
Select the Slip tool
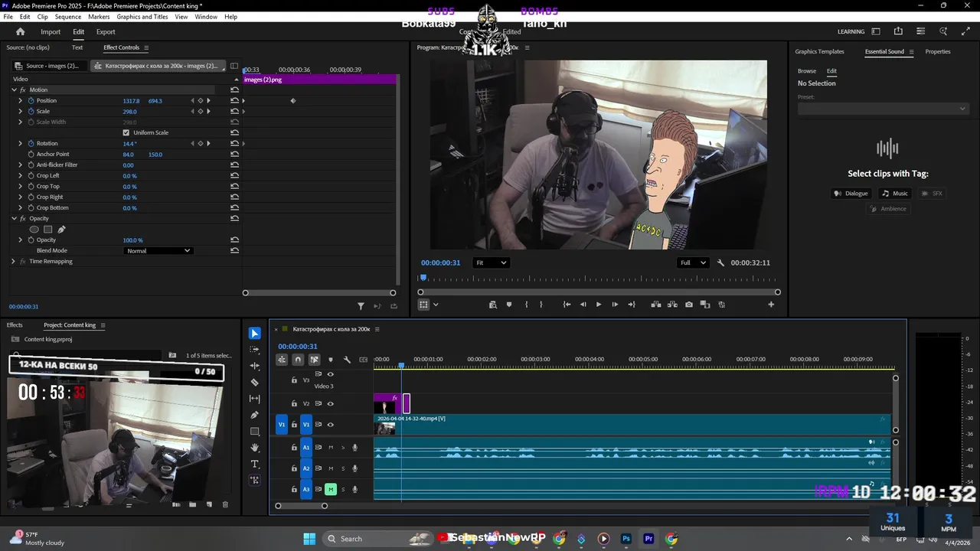(255, 399)
